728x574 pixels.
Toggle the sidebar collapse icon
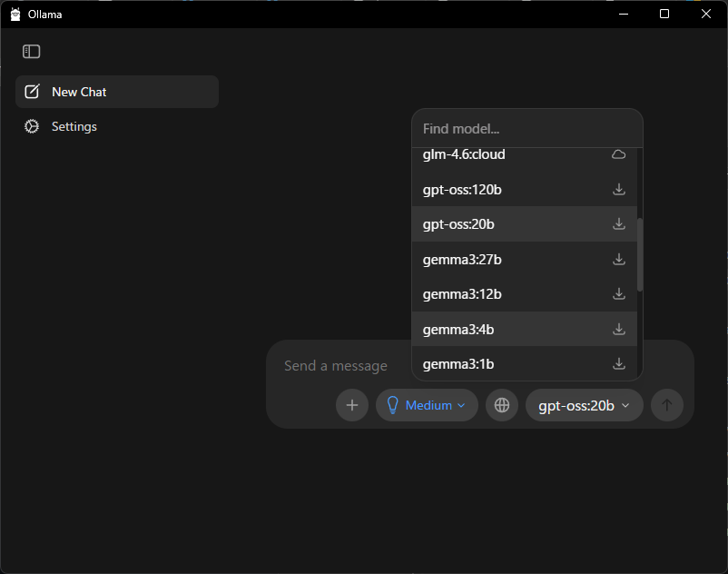tap(32, 52)
